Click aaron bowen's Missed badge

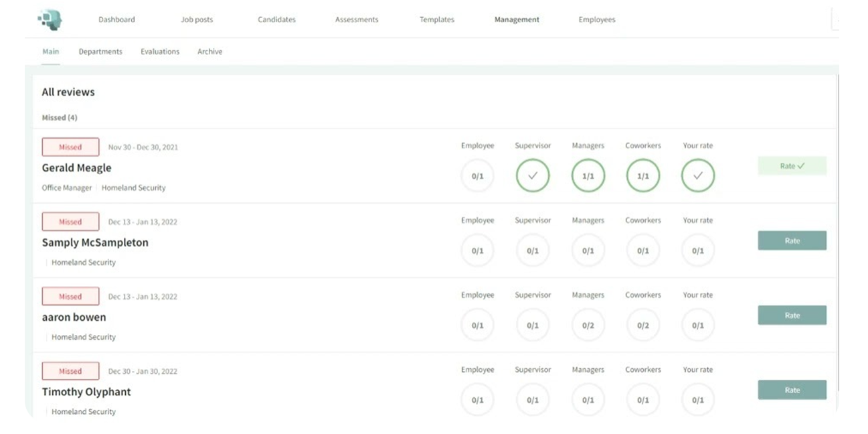[x=70, y=296]
